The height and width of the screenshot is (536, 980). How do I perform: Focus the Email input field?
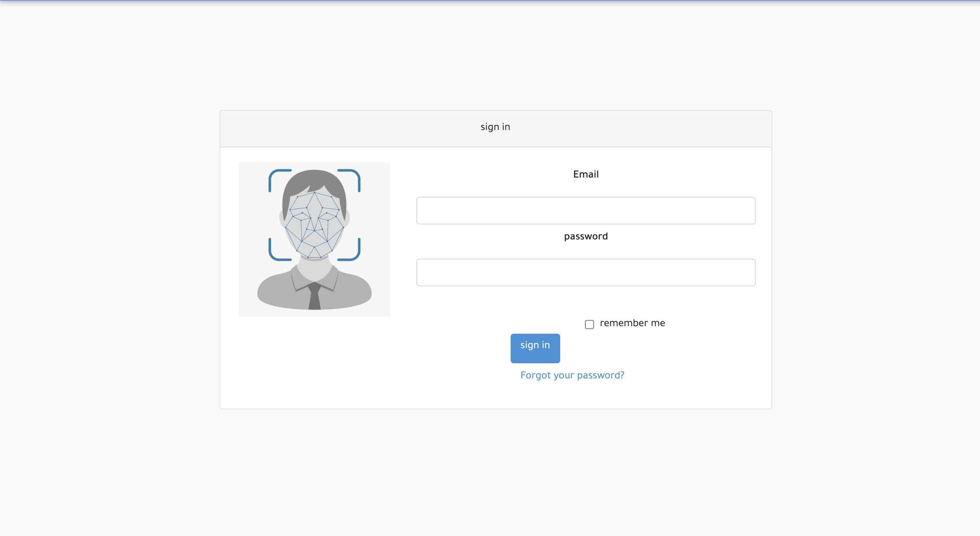tap(586, 210)
